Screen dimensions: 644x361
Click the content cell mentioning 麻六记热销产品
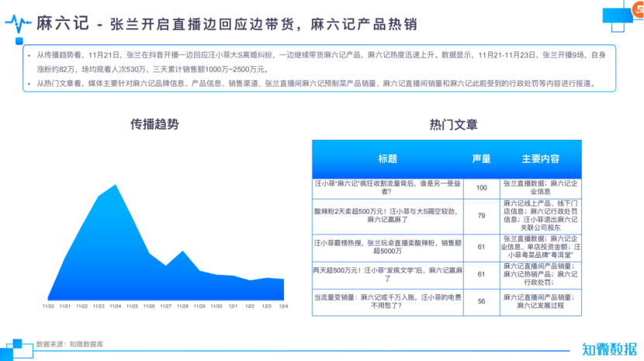541,274
